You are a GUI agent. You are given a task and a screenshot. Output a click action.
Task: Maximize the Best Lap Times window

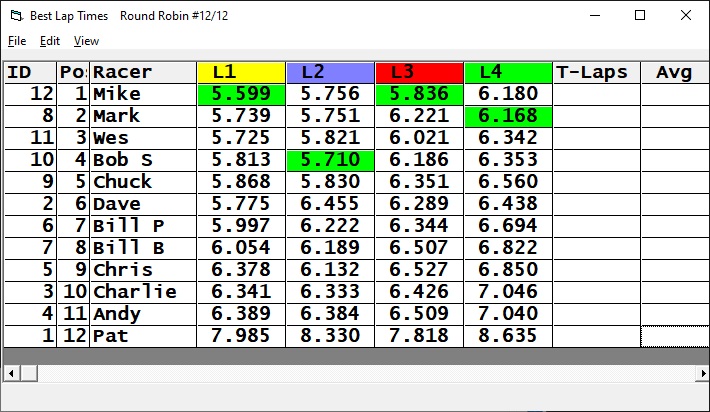point(640,15)
